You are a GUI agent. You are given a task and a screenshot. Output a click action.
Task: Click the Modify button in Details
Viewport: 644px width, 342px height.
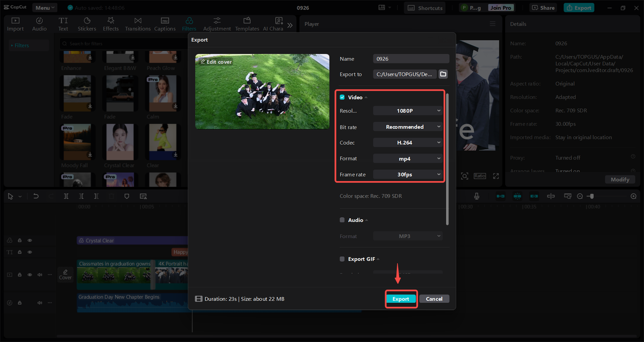tap(620, 180)
